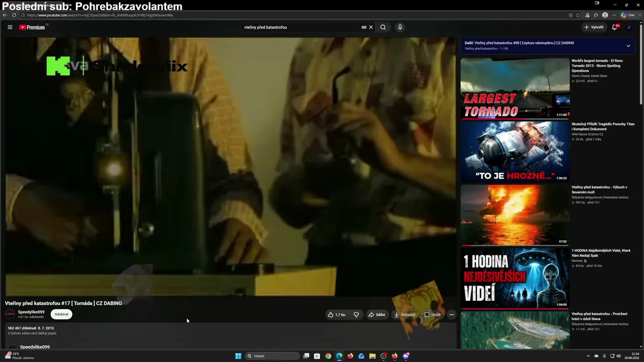Open the Protržení hrází v údolí Stava title
Image resolution: width=644 pixels, height=362 pixels.
(x=599, y=316)
